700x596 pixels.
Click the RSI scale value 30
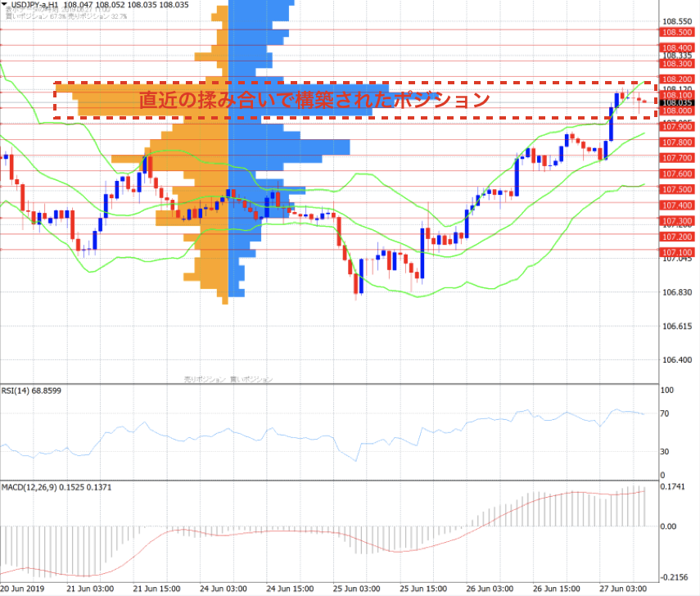click(x=665, y=451)
